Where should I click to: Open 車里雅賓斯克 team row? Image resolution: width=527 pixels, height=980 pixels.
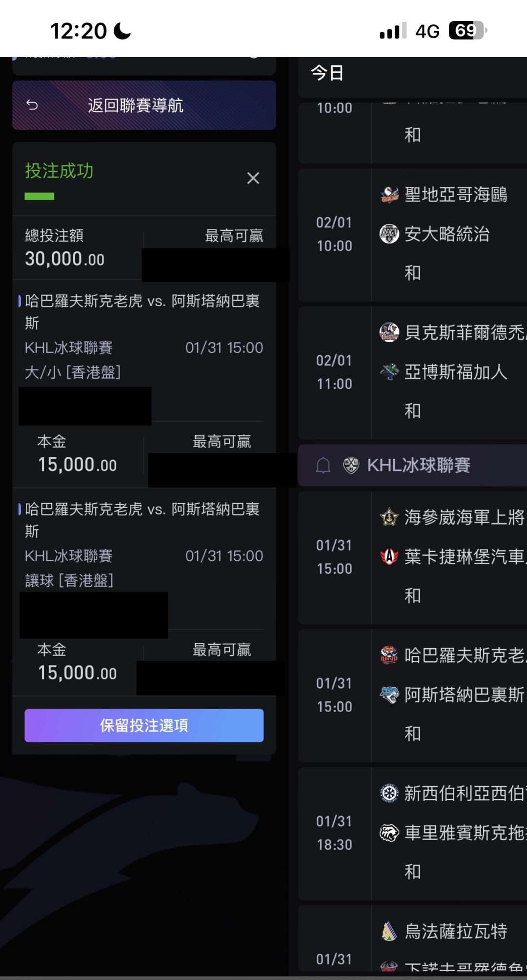pyautogui.click(x=464, y=833)
